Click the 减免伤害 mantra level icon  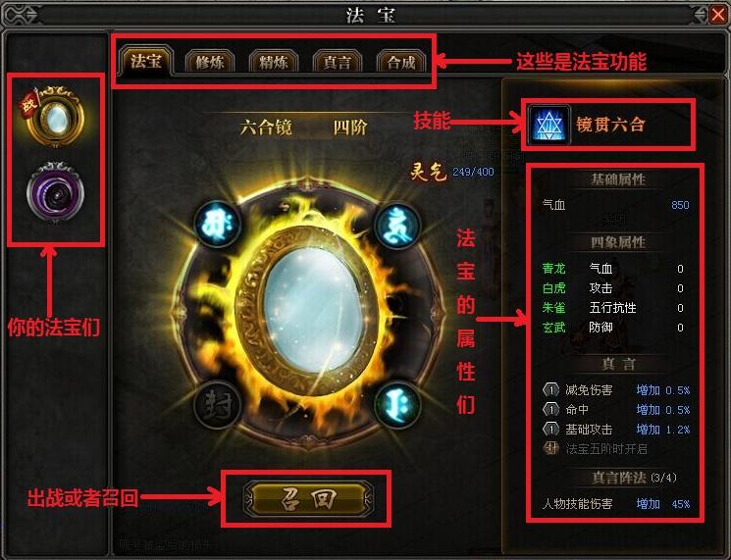pyautogui.click(x=551, y=389)
